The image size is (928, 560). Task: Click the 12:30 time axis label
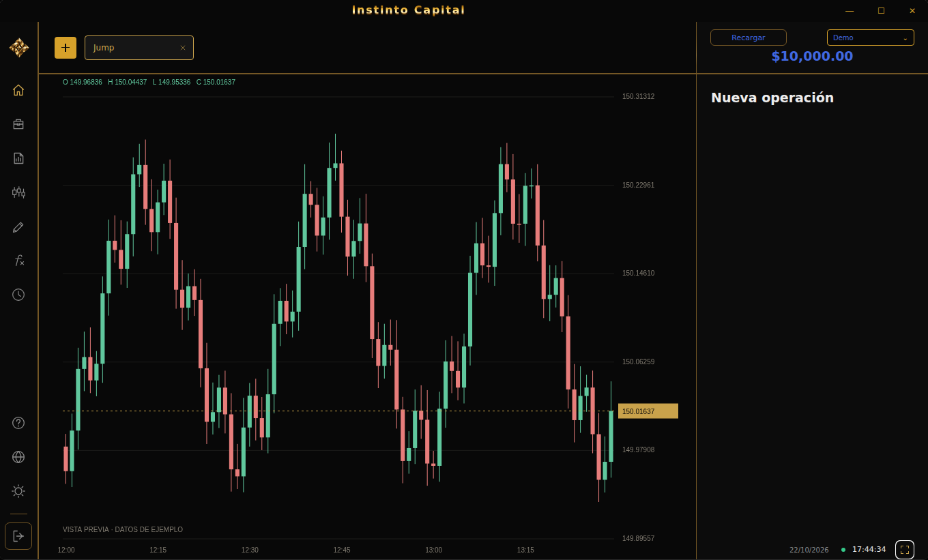[250, 550]
